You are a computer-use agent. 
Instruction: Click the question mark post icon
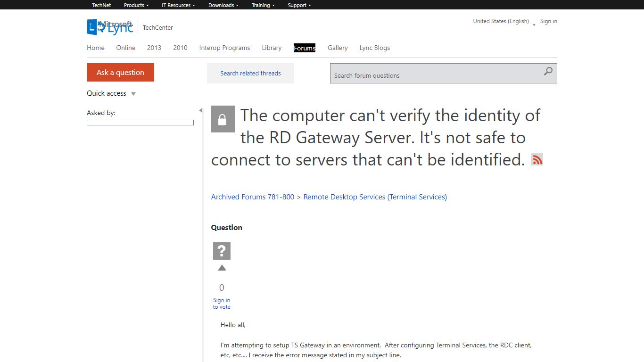tap(222, 251)
